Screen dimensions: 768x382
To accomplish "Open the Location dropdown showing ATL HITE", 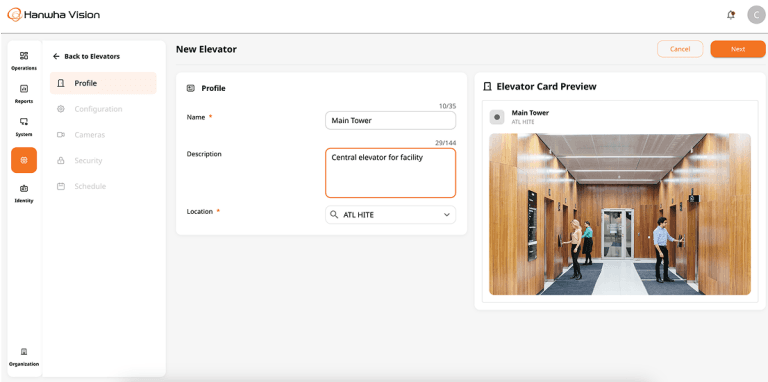I will coord(390,215).
